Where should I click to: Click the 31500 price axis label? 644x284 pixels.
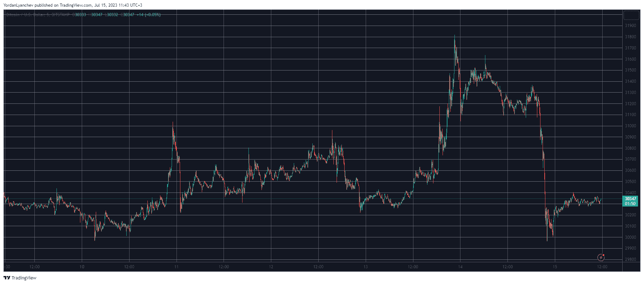[x=630, y=70]
